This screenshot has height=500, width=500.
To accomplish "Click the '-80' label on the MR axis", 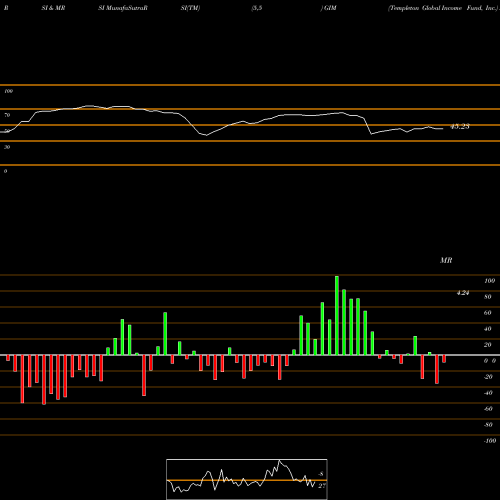I will click(488, 425).
